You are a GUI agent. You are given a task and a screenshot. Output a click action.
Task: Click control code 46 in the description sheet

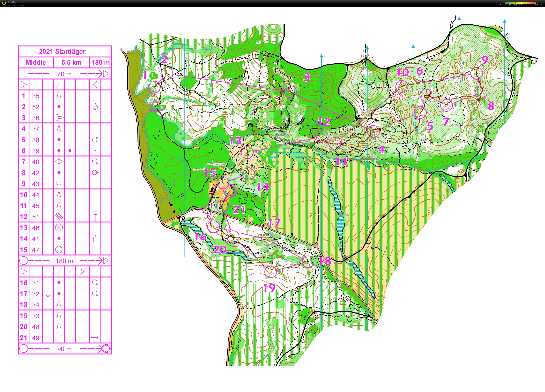pos(36,228)
